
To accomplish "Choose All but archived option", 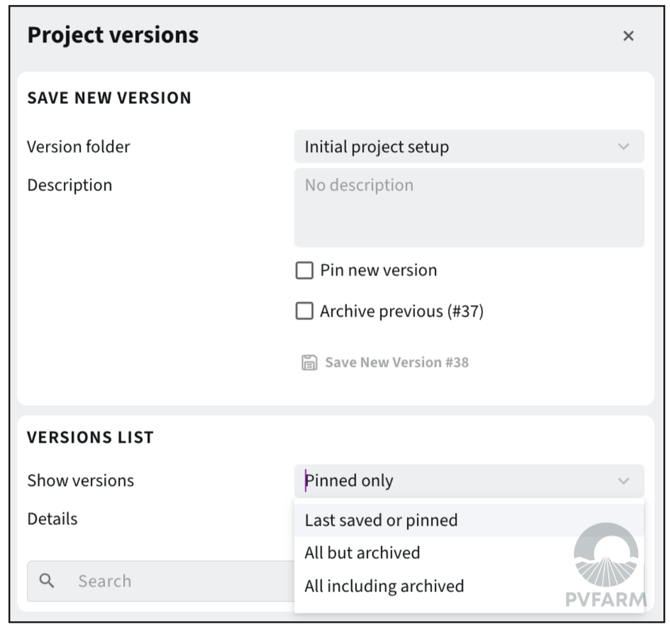I will (x=362, y=553).
